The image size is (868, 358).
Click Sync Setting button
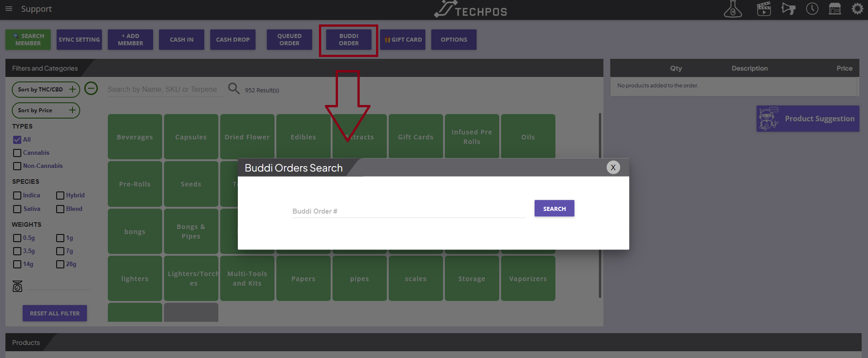(x=79, y=39)
